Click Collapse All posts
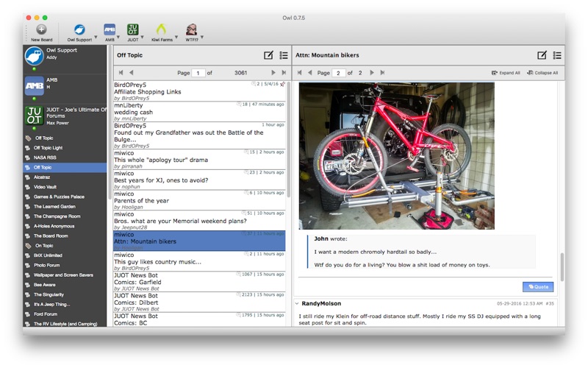Image resolution: width=588 pixels, height=368 pixels. pyautogui.click(x=542, y=73)
